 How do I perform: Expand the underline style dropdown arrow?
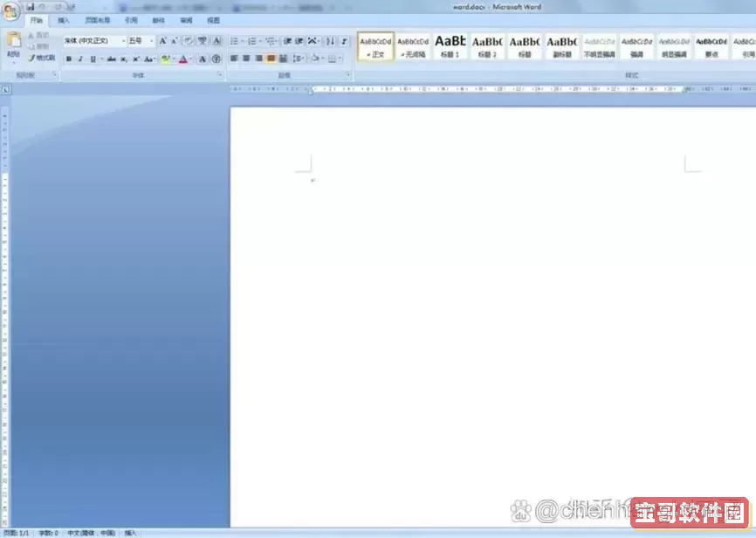point(101,59)
